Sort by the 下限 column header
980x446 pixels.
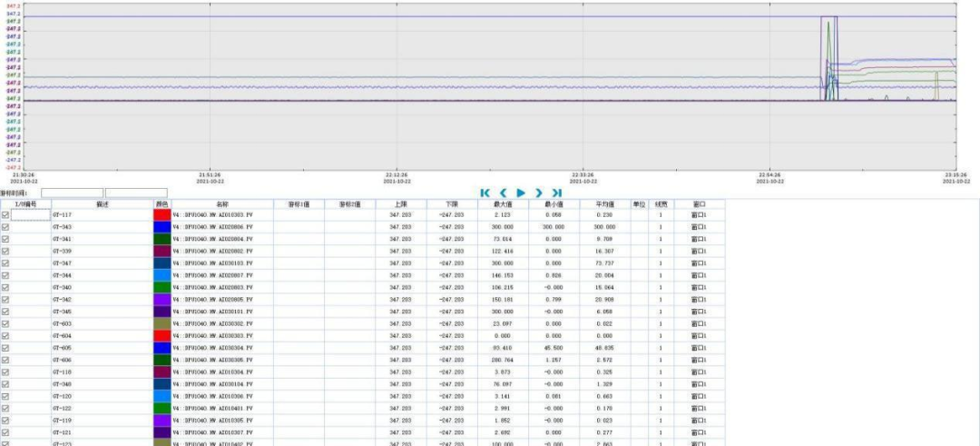click(x=453, y=203)
